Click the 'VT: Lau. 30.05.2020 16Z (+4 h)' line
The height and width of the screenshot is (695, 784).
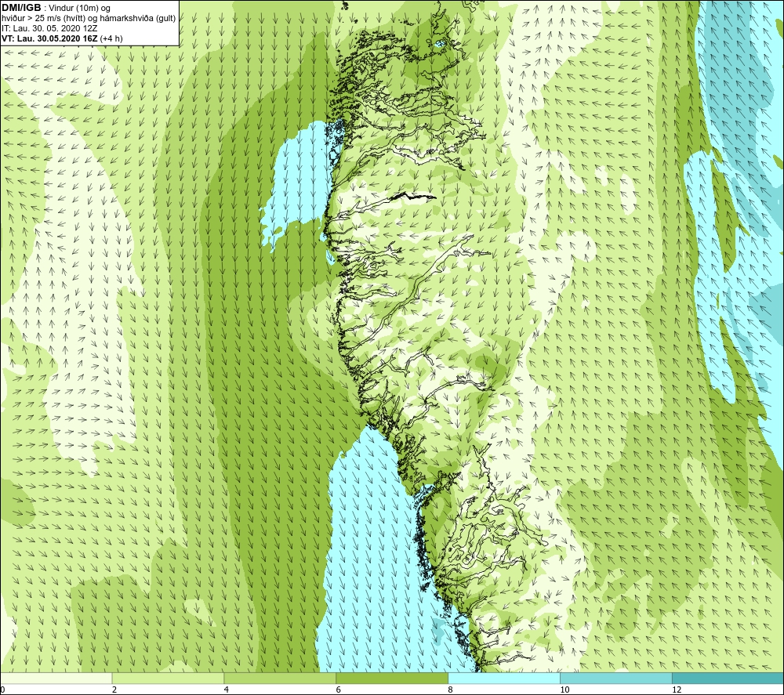pos(62,38)
